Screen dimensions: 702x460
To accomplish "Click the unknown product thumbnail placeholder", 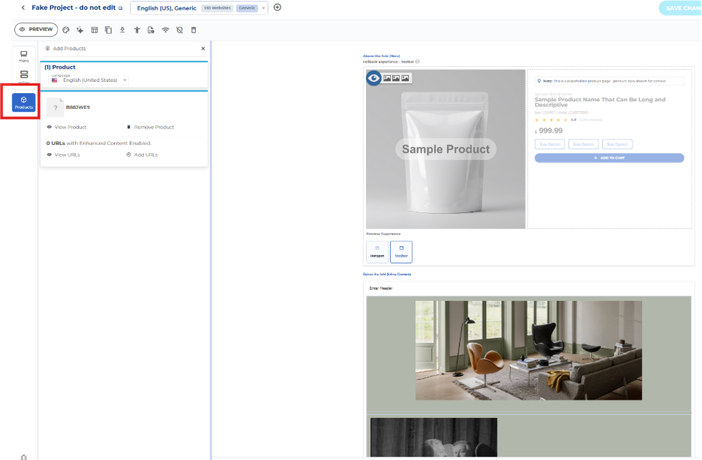I will pyautogui.click(x=55, y=107).
